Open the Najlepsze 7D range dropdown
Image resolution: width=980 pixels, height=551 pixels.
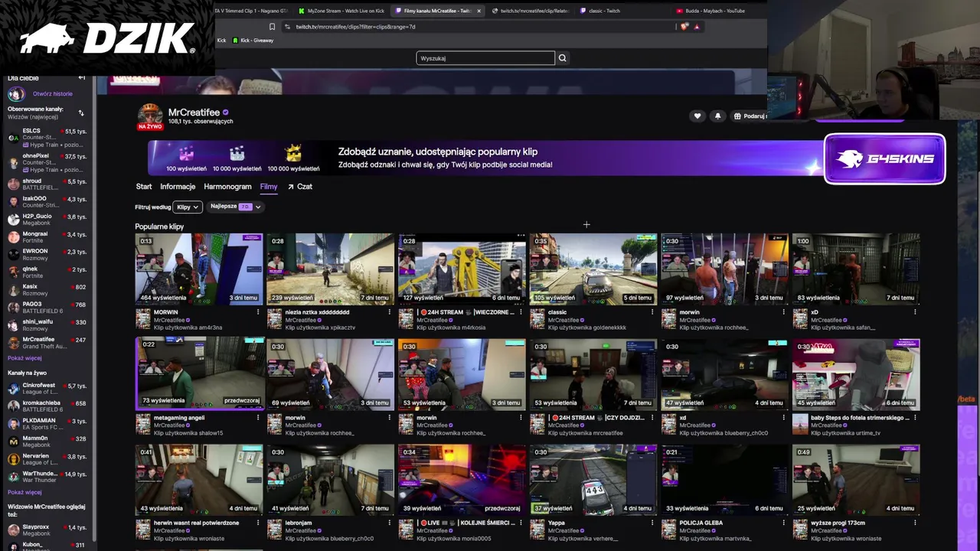pos(236,207)
